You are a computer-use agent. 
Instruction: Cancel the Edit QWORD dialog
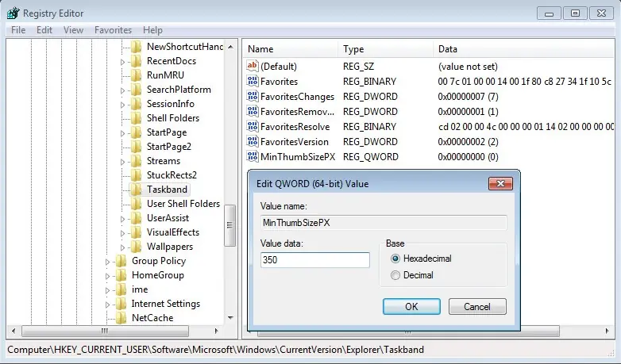coord(477,307)
